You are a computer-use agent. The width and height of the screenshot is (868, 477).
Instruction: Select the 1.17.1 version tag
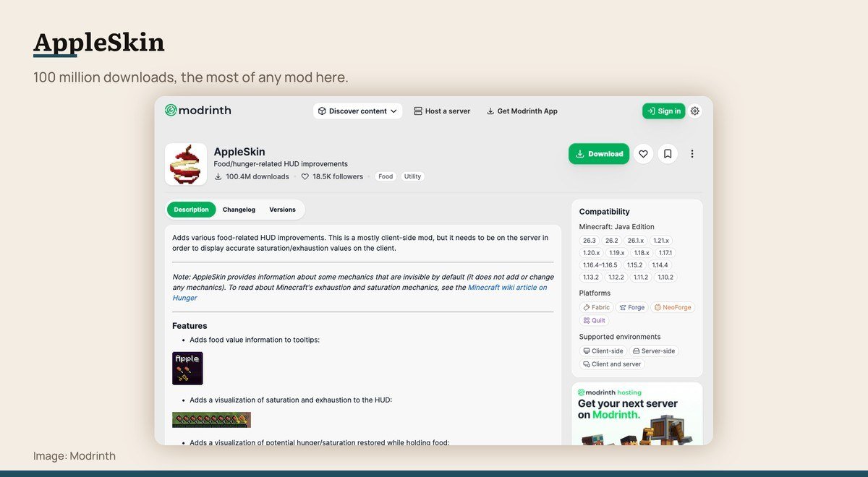point(665,253)
